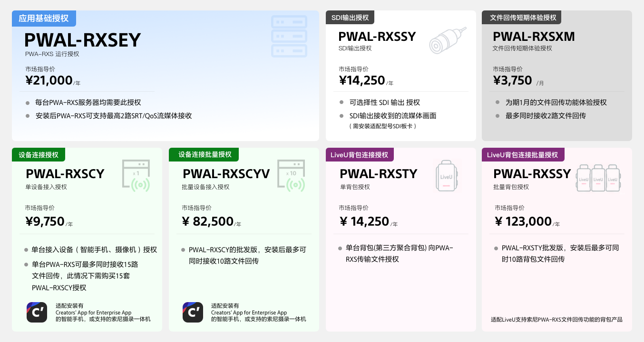Click PWAL-RXSSY title in LiveU batch card
The width and height of the screenshot is (644, 342).
(532, 174)
